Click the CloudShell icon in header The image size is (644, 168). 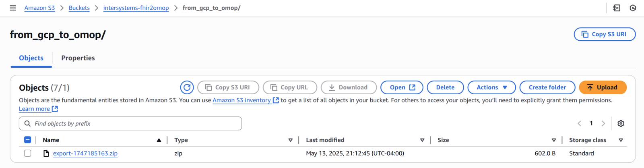[617, 8]
